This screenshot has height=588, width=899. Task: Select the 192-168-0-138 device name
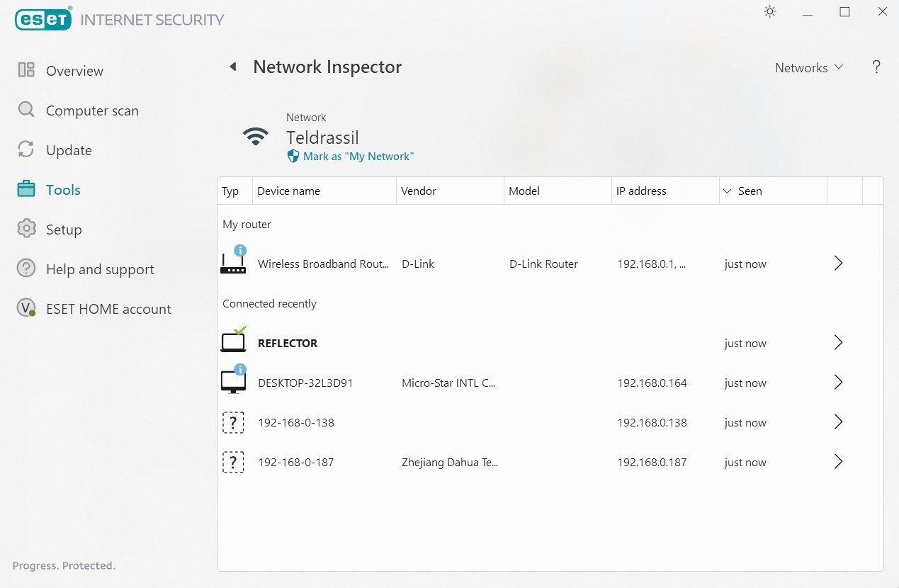pyautogui.click(x=296, y=422)
